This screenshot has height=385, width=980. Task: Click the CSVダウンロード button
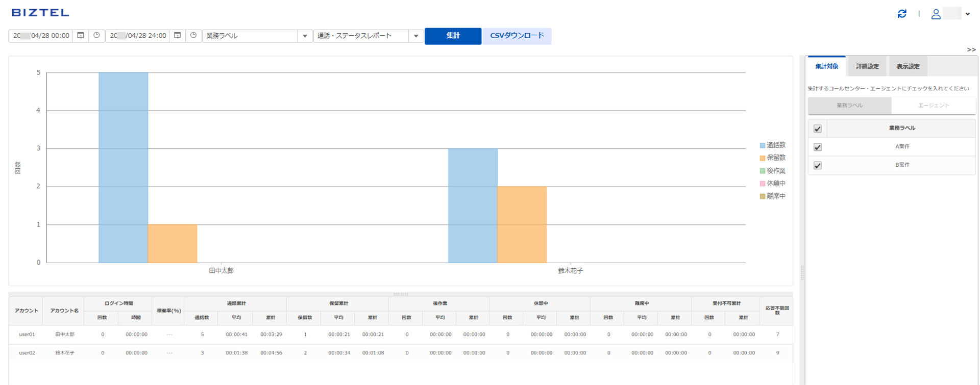point(517,36)
